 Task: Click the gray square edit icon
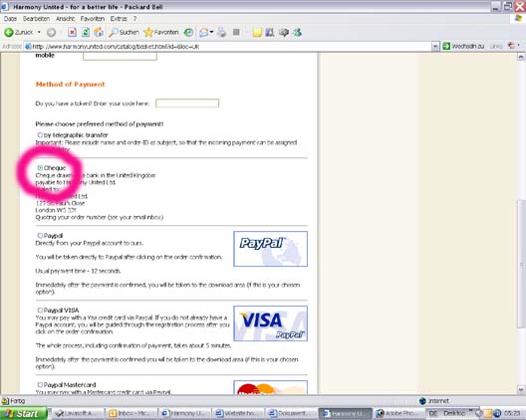236,32
